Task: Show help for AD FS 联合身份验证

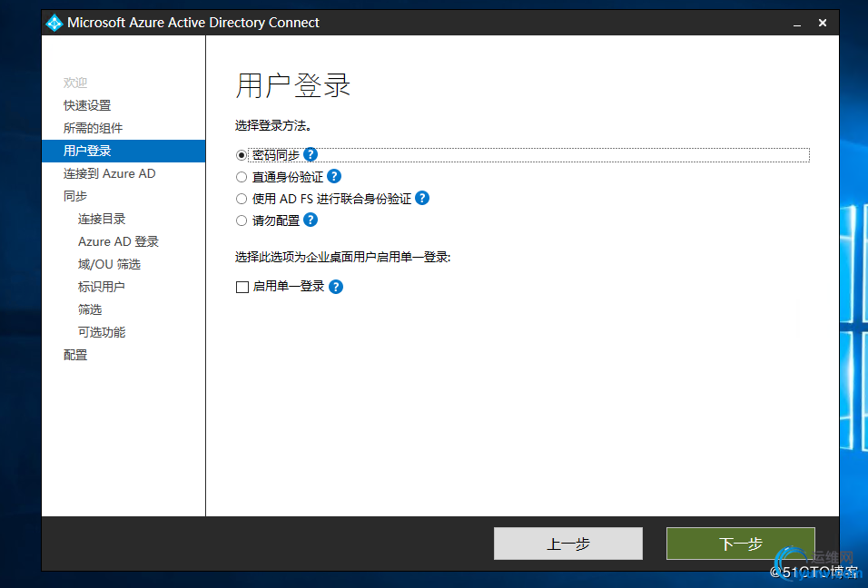Action: tap(422, 198)
